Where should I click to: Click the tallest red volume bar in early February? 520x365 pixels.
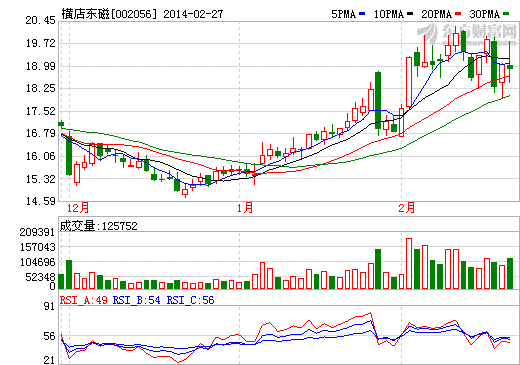[409, 263]
